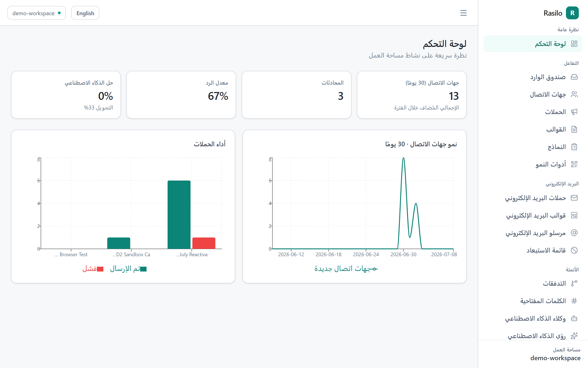Open التدفقات flows page
588x368 pixels.
click(x=533, y=283)
